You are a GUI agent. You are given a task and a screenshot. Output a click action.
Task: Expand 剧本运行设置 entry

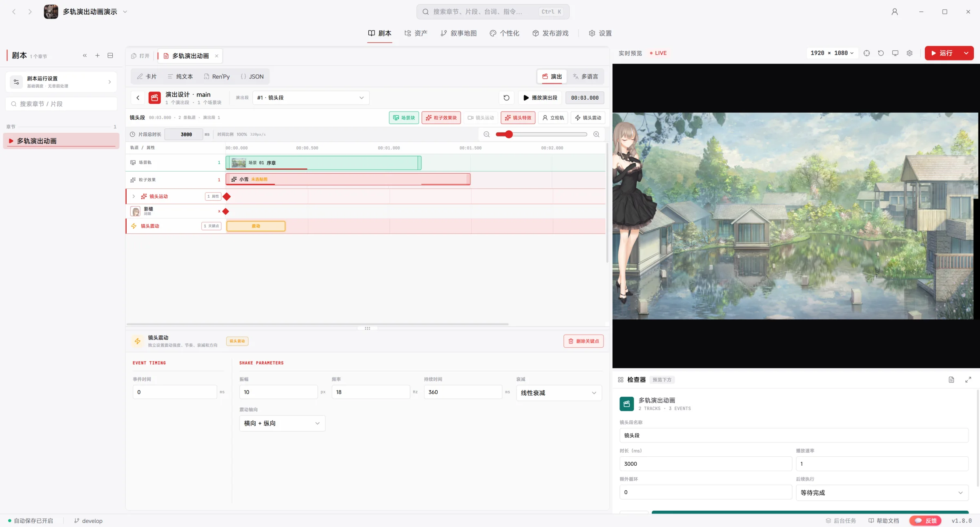[x=61, y=82]
